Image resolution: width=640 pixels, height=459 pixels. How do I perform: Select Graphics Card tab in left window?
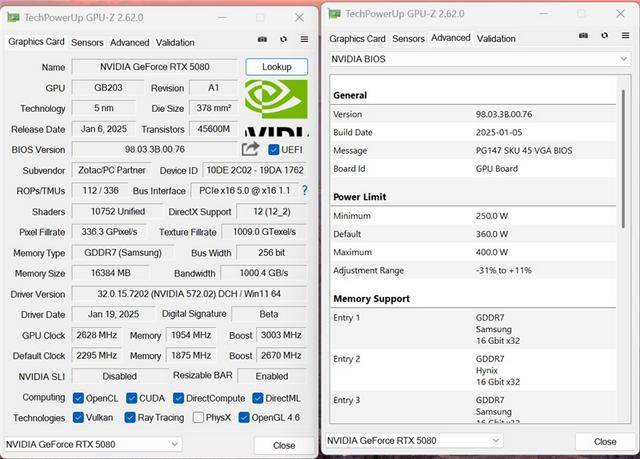(36, 42)
